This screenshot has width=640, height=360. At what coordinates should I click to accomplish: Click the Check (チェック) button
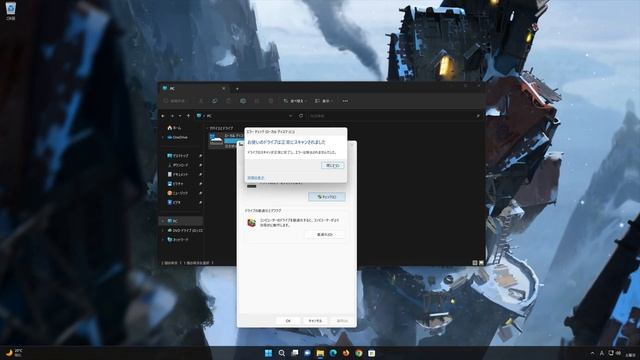click(327, 197)
